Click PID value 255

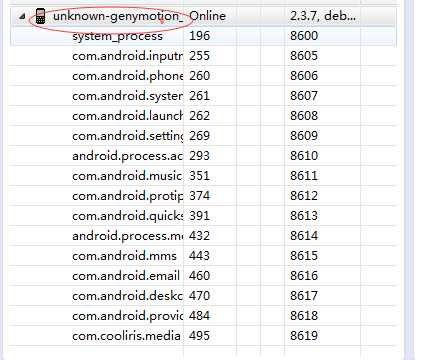pyautogui.click(x=199, y=56)
